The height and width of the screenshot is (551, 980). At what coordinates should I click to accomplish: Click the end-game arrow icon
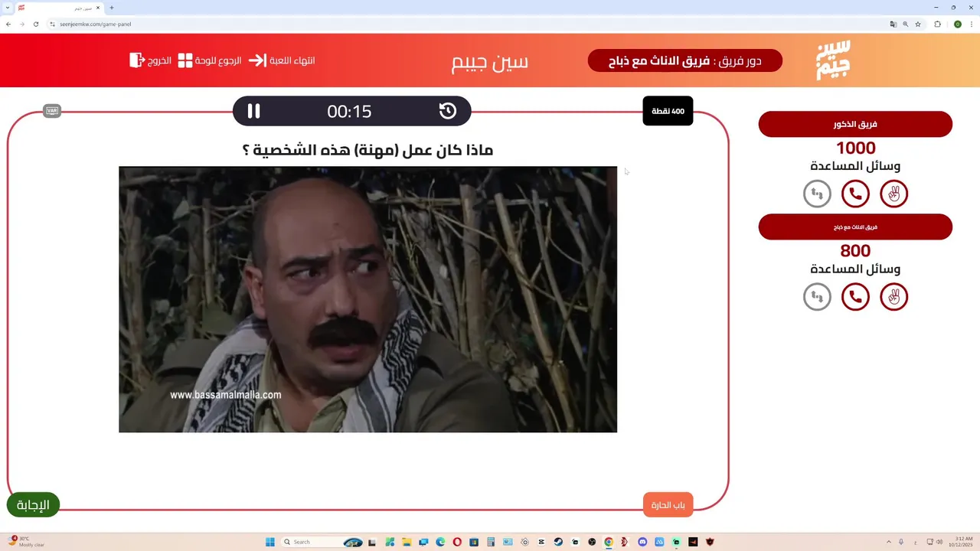pyautogui.click(x=257, y=60)
